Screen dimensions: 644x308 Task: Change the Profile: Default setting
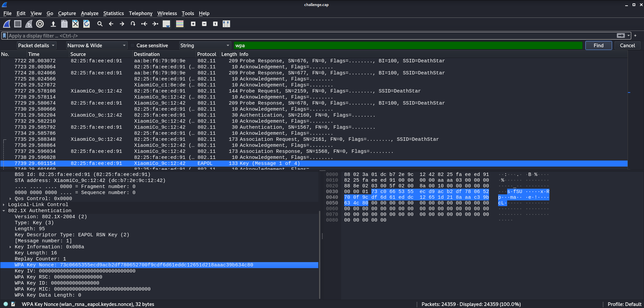point(624,304)
